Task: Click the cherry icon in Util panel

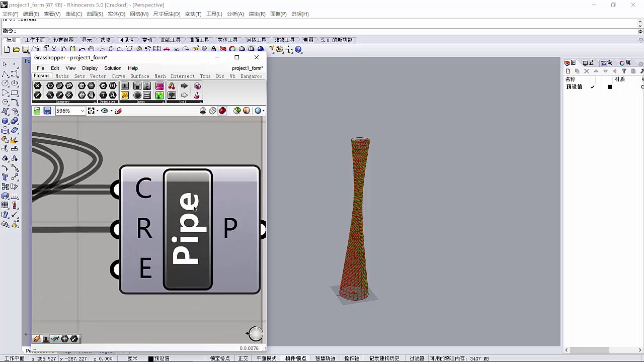Action: click(x=172, y=86)
